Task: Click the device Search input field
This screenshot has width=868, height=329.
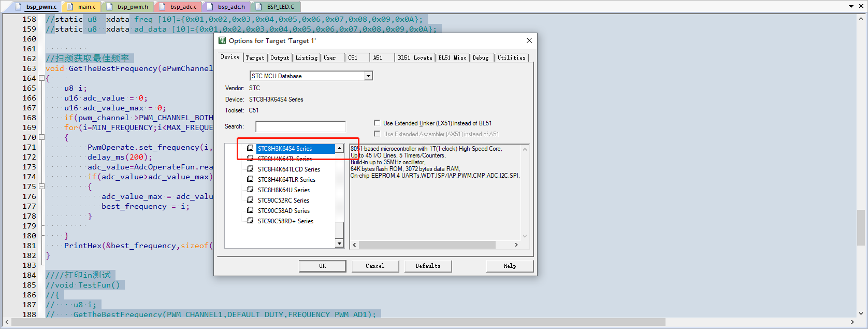Action: (x=300, y=126)
